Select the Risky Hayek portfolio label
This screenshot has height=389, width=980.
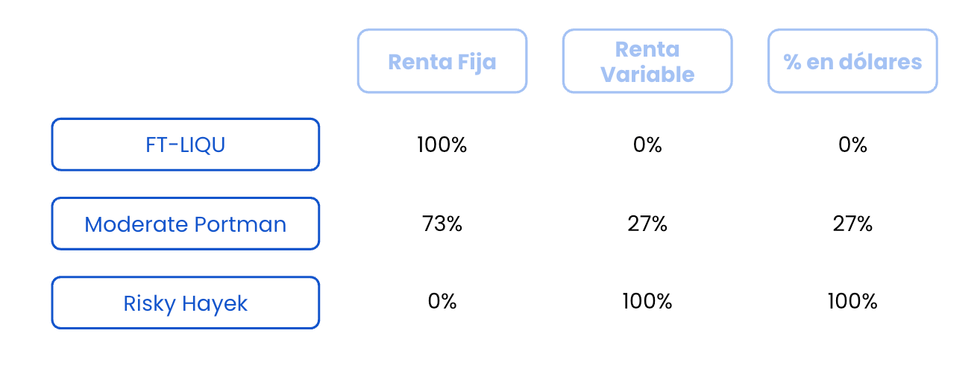[186, 303]
